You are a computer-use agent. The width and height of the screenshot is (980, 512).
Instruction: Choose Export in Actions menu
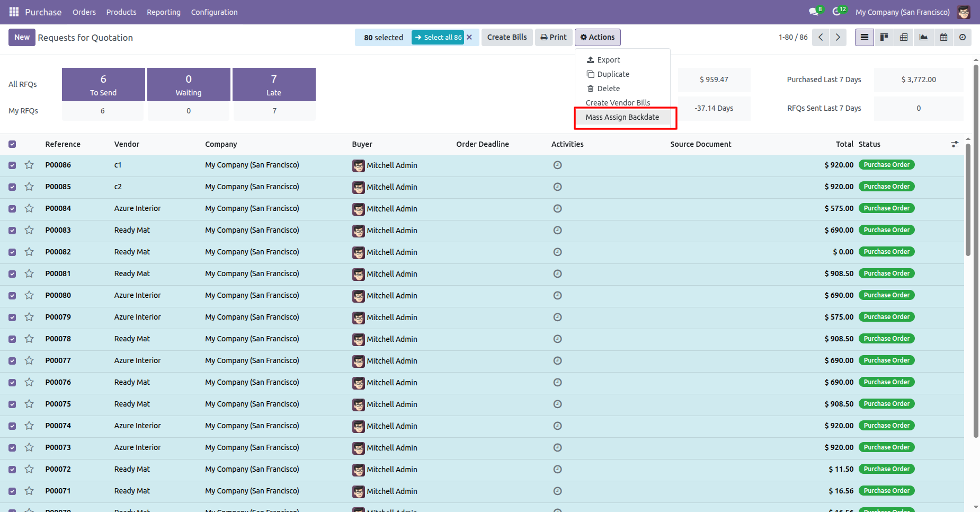pyautogui.click(x=608, y=60)
